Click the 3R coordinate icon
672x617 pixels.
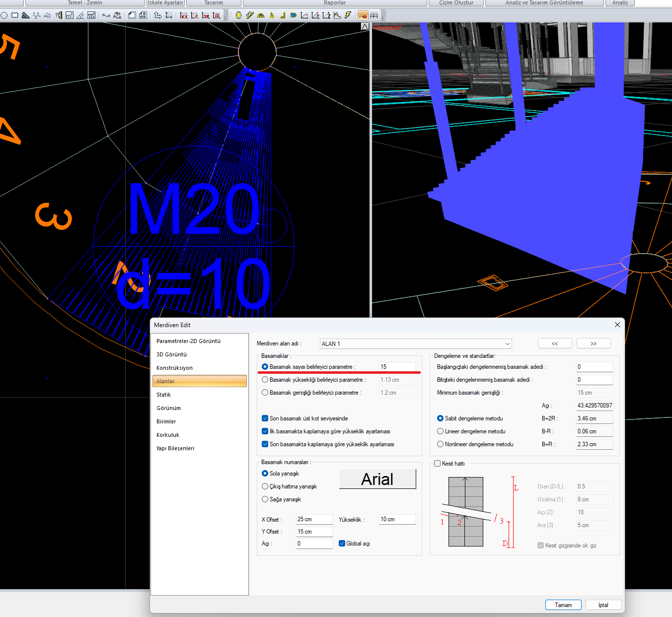206,15
